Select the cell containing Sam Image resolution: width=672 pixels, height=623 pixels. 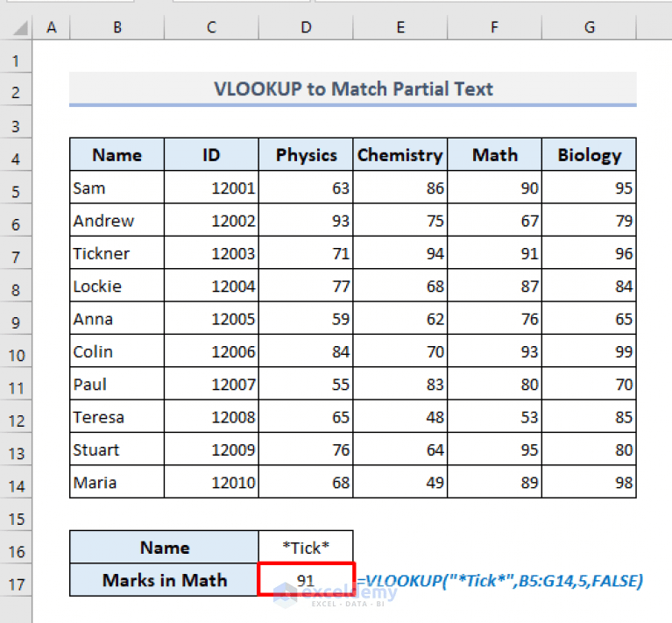point(117,188)
